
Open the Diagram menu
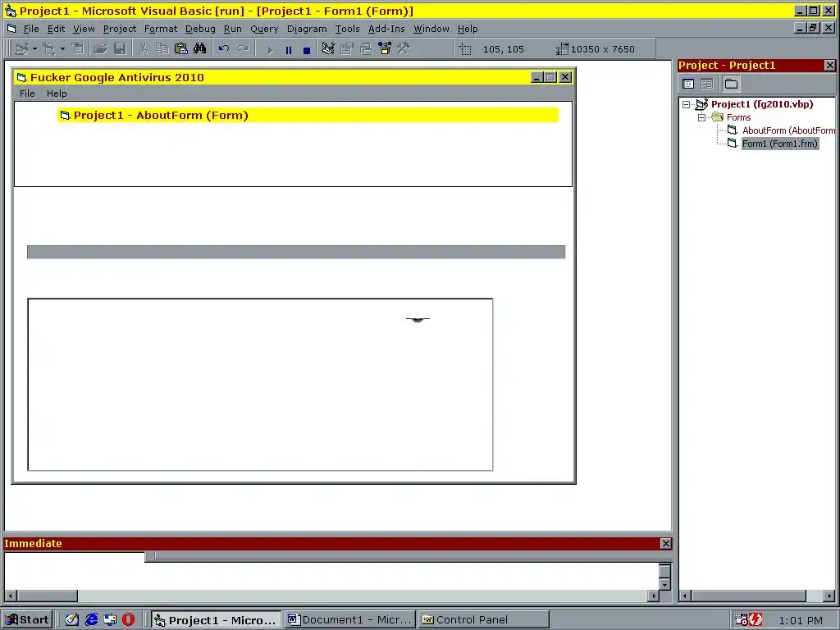coord(307,29)
